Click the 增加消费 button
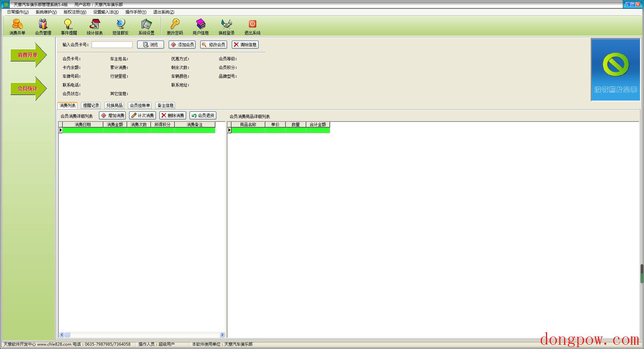 point(112,115)
